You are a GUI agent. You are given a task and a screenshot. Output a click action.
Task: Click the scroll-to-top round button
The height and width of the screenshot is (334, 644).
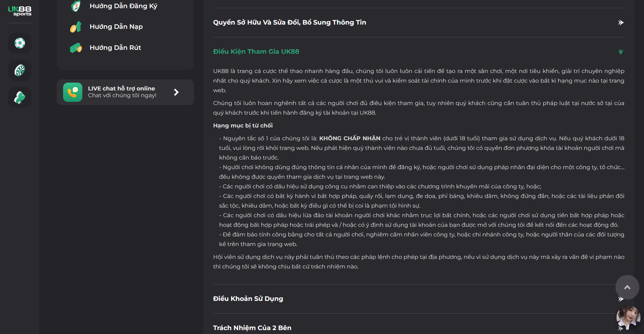(627, 287)
